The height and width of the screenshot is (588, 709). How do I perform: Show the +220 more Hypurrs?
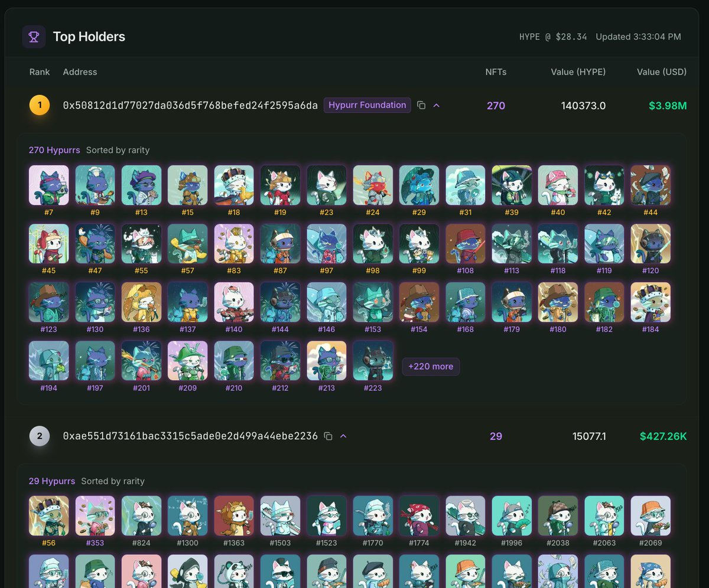431,366
